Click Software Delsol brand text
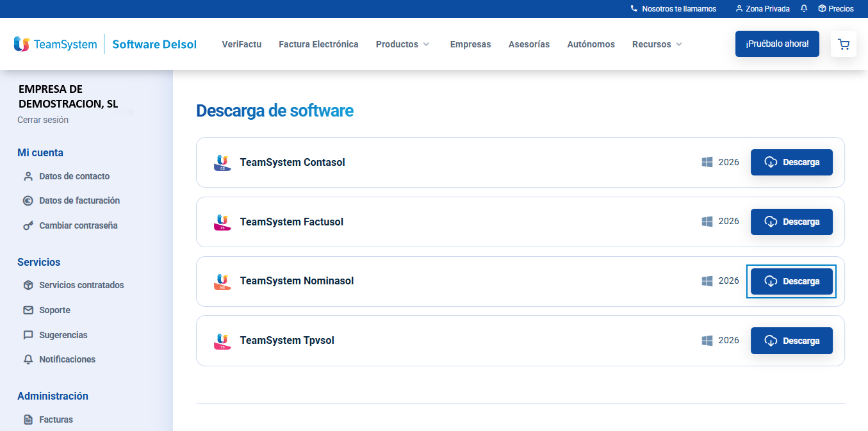The height and width of the screenshot is (431, 868). click(x=154, y=44)
